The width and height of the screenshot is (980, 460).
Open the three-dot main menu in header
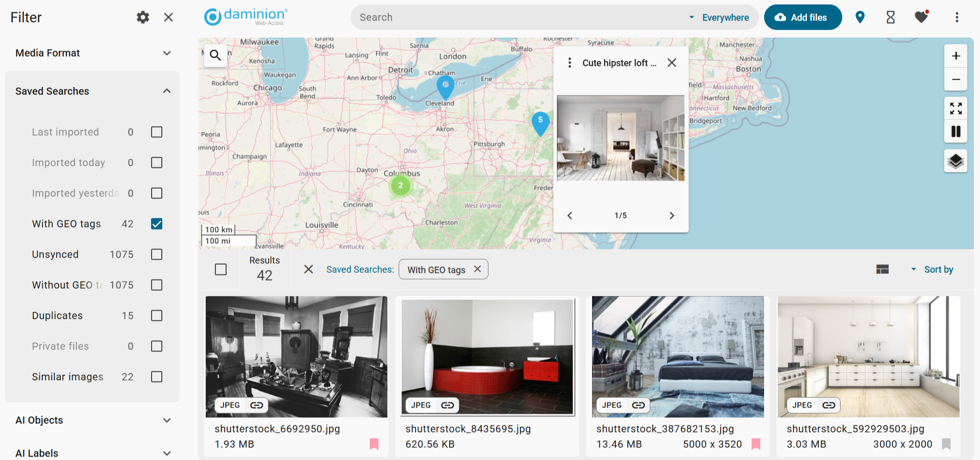[957, 17]
